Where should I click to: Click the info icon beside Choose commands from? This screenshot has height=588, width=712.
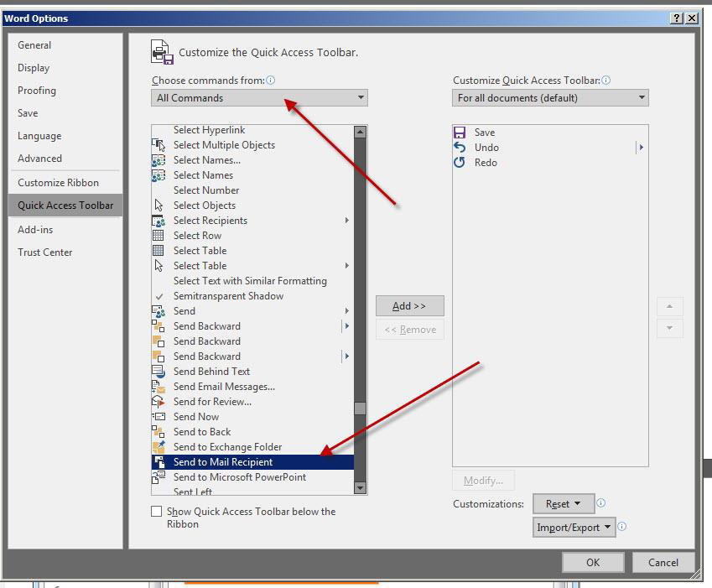coord(271,81)
